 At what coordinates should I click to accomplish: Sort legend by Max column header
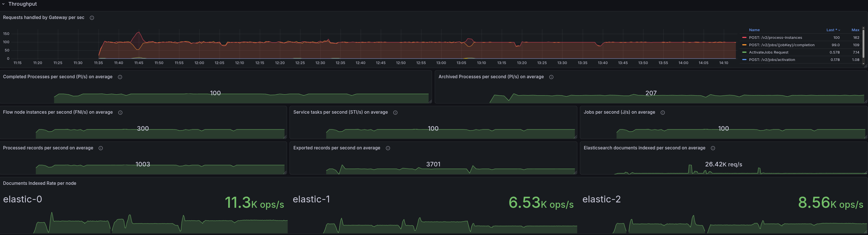(855, 30)
